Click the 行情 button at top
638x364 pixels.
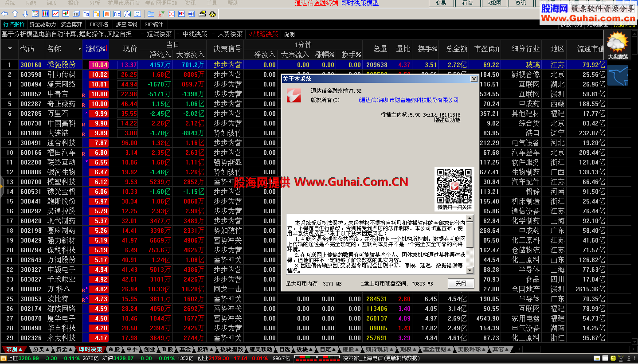[467, 3]
